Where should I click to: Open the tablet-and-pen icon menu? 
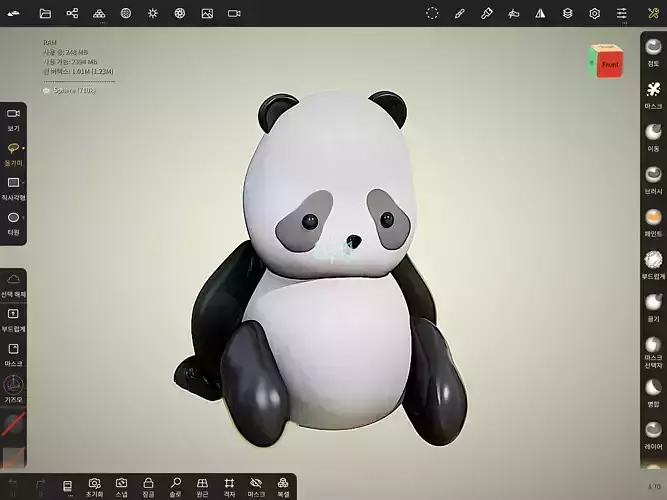[x=513, y=14]
